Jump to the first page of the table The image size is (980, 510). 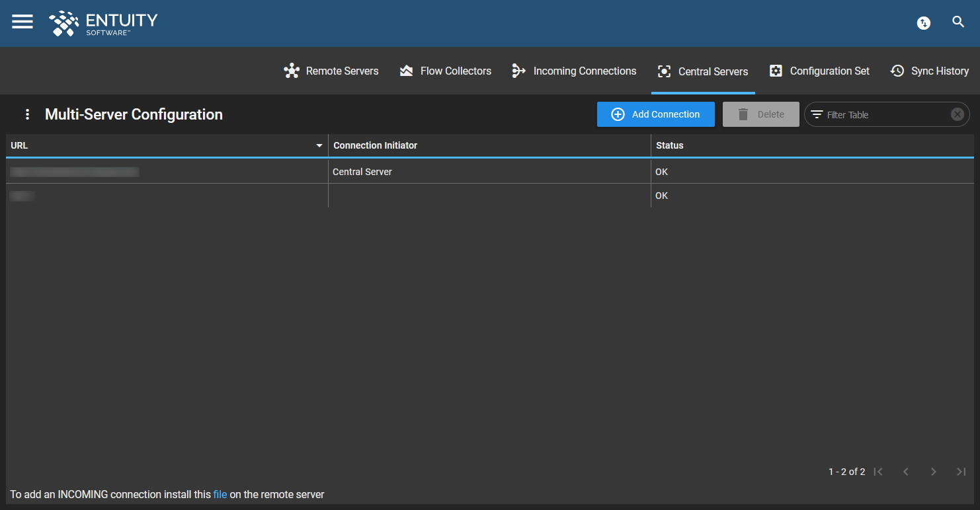[878, 471]
